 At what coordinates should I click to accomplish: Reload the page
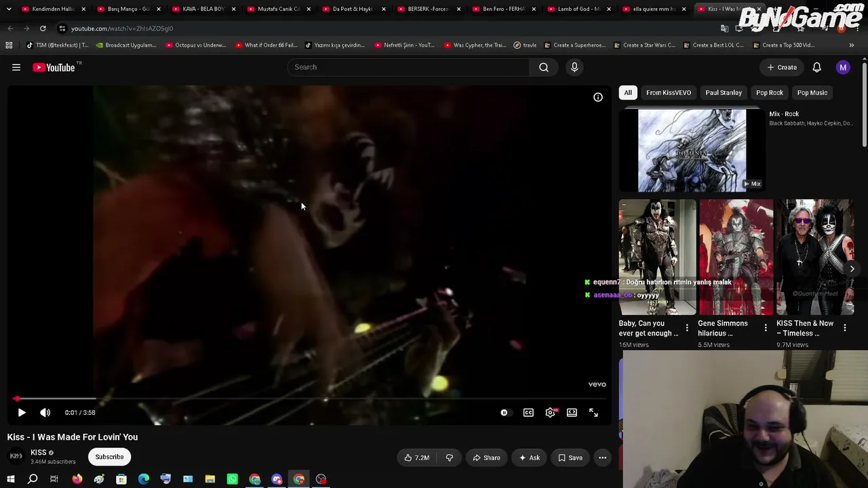pyautogui.click(x=43, y=28)
